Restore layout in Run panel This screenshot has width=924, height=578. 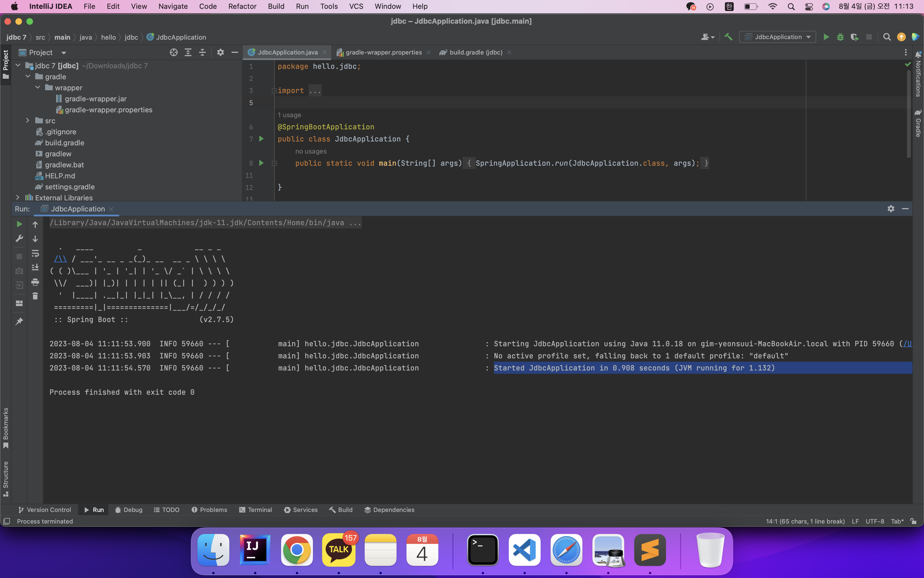click(19, 303)
